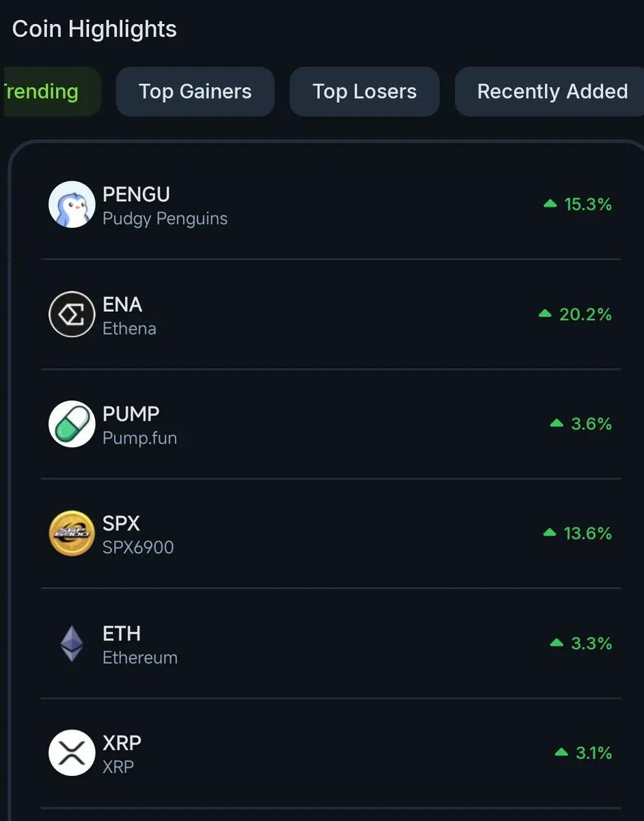This screenshot has height=821, width=644.
Task: Click the 3.1% change for XRP
Action: click(x=593, y=753)
